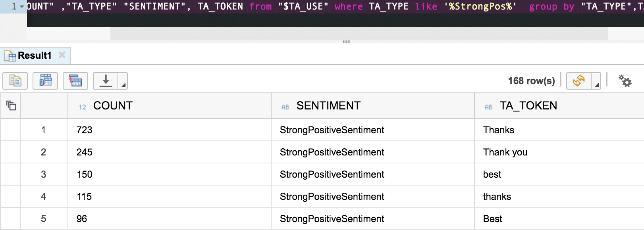644x230 pixels.
Task: Sort by the COUNT column header
Action: click(x=113, y=105)
